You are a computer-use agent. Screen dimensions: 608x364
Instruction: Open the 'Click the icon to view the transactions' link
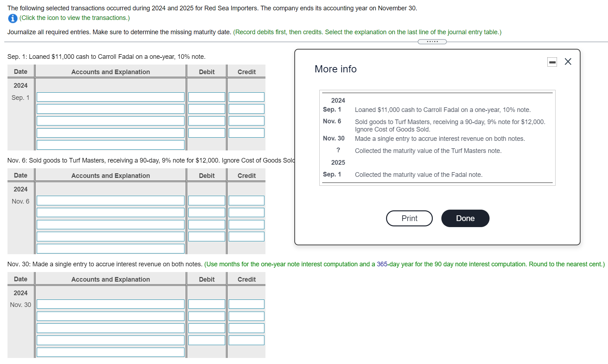(x=75, y=18)
